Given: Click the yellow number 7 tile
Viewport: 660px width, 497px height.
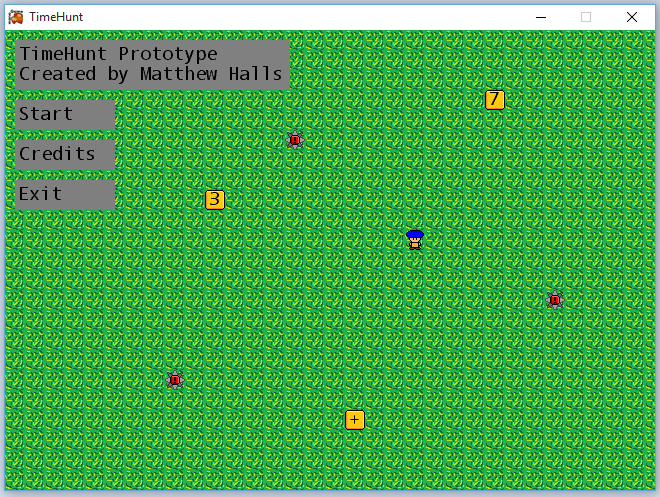Looking at the screenshot, I should (495, 100).
